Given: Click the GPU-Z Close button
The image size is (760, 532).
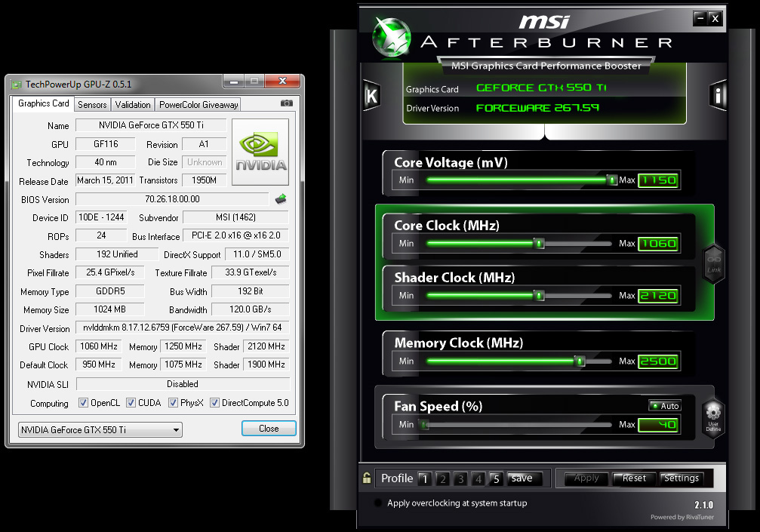Looking at the screenshot, I should (269, 429).
